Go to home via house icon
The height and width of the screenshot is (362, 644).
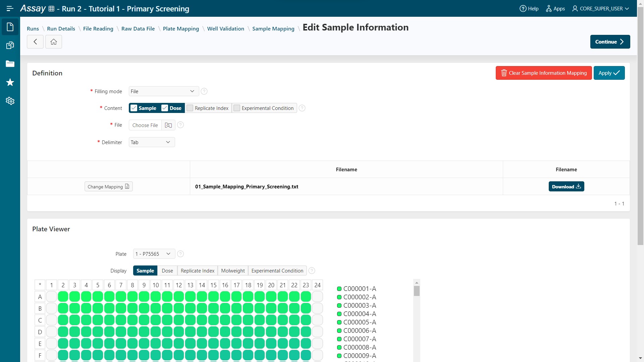click(x=54, y=42)
